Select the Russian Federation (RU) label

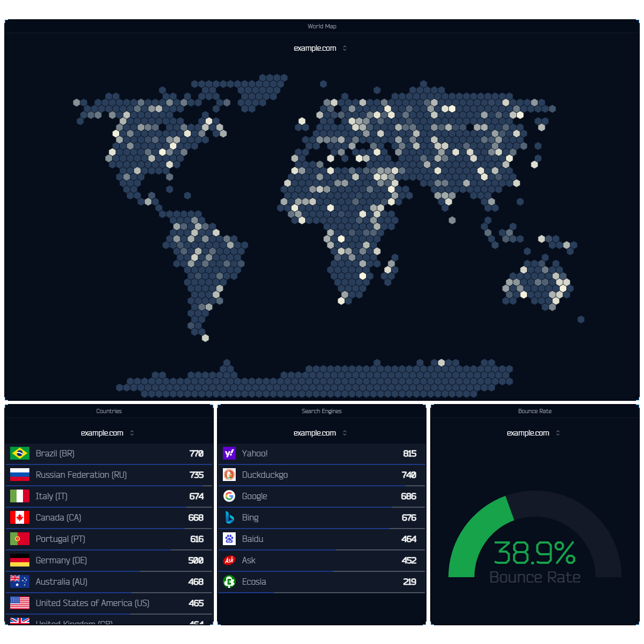pos(81,475)
